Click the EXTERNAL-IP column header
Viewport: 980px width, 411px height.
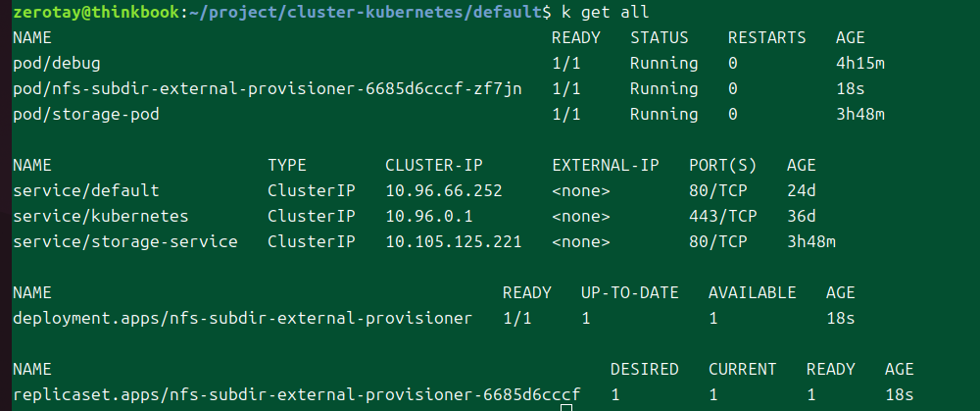click(x=606, y=165)
